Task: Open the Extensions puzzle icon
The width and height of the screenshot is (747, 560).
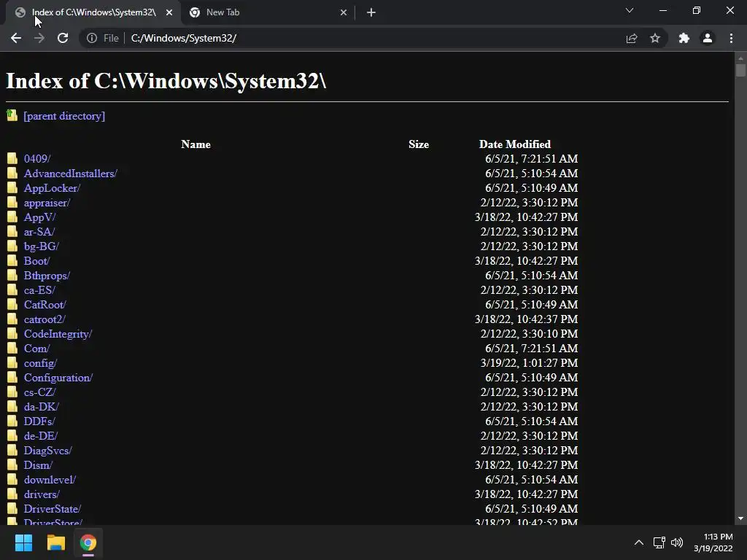Action: point(684,38)
